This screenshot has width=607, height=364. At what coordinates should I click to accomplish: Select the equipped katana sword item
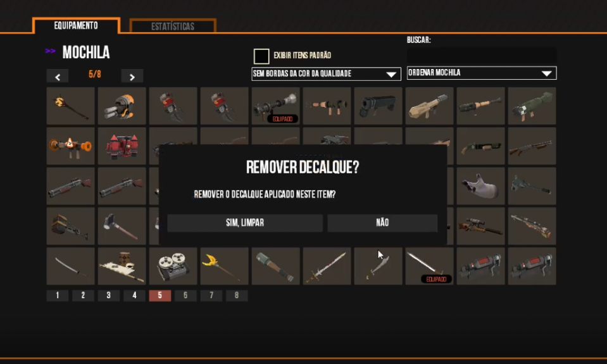pos(429,266)
